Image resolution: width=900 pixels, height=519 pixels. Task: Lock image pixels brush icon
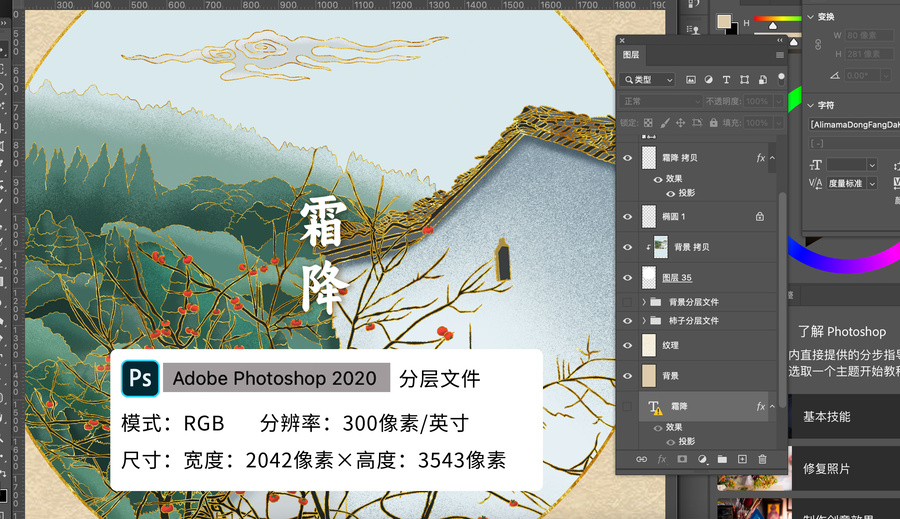coord(665,123)
